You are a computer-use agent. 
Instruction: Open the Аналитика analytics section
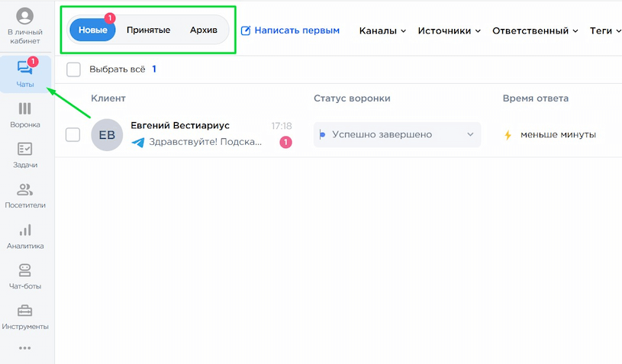click(25, 236)
